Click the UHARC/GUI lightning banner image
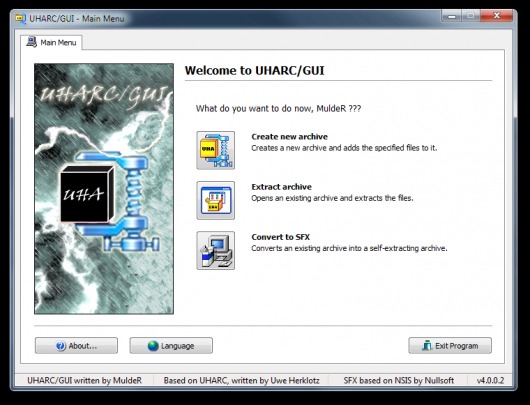The height and width of the screenshot is (405, 530). pos(104,189)
